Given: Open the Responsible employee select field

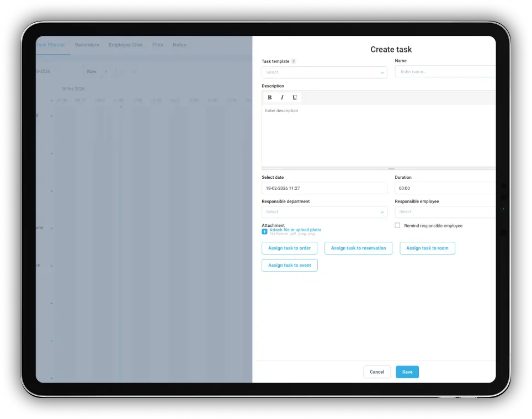Looking at the screenshot, I should pyautogui.click(x=445, y=212).
